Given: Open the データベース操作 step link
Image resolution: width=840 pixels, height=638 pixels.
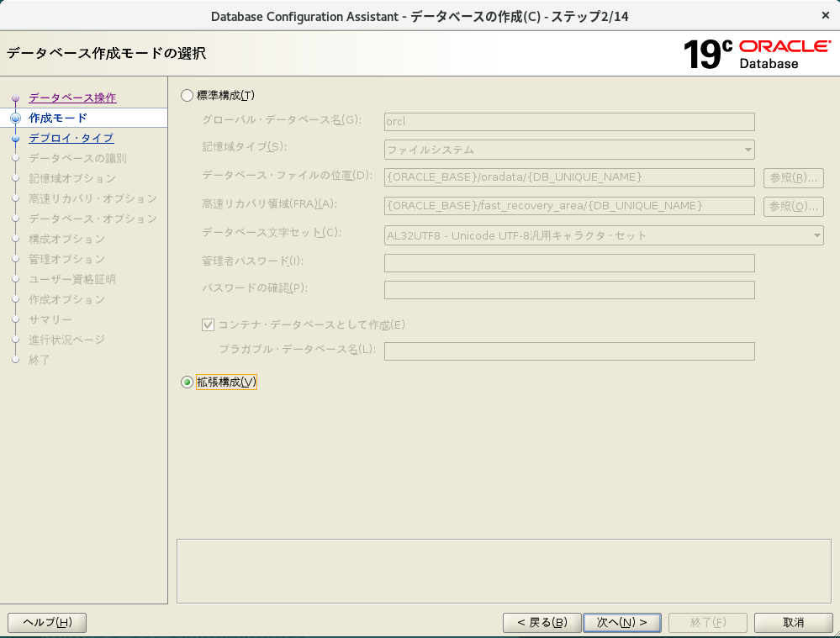Looking at the screenshot, I should 72,98.
